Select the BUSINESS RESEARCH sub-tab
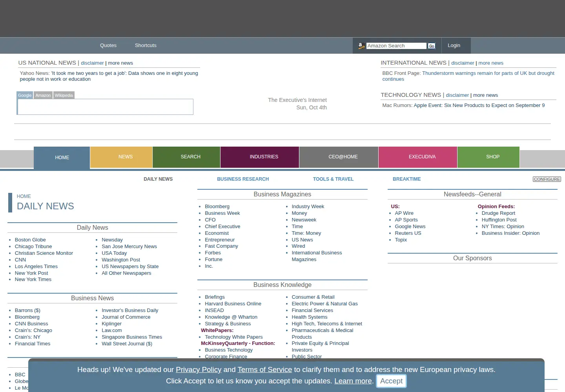The height and width of the screenshot is (392, 565). pos(243,179)
